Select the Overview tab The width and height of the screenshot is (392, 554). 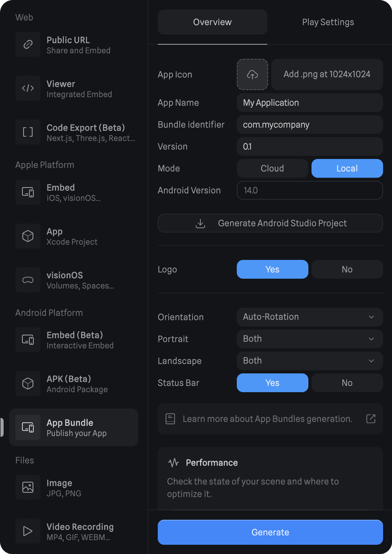pyautogui.click(x=212, y=22)
